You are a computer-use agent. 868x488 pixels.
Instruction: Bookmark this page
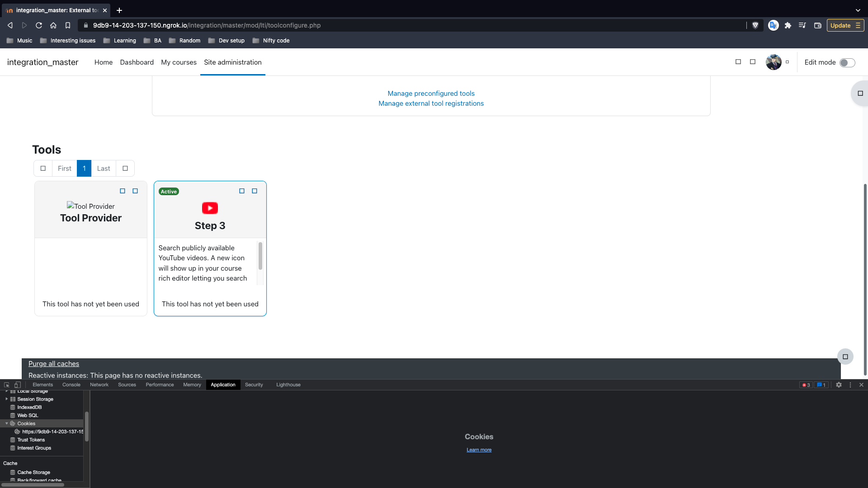click(68, 25)
